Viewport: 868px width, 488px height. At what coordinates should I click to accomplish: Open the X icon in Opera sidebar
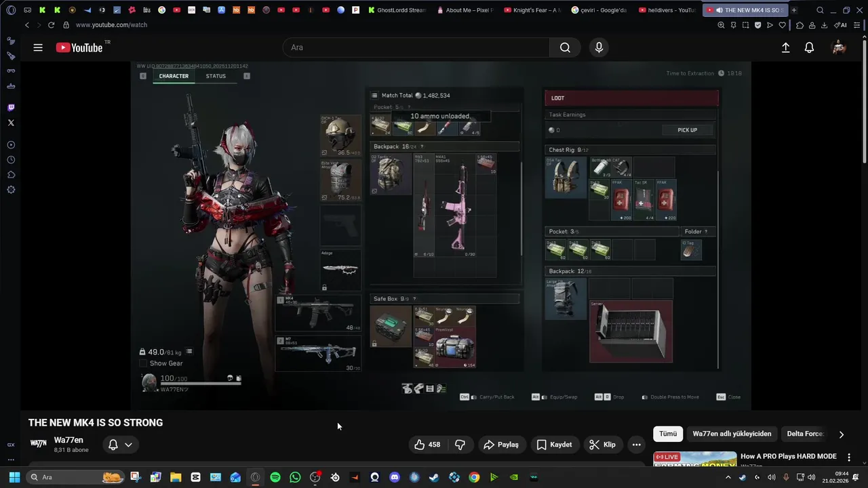click(x=11, y=123)
